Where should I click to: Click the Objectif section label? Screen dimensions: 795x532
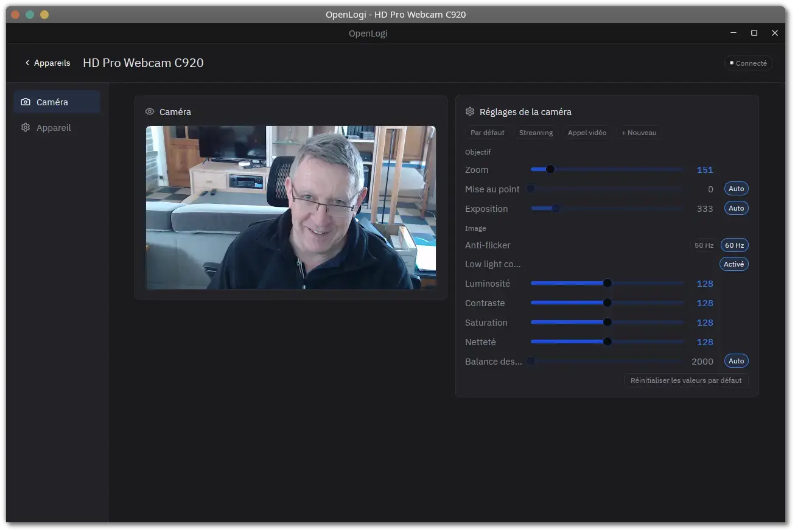[478, 152]
